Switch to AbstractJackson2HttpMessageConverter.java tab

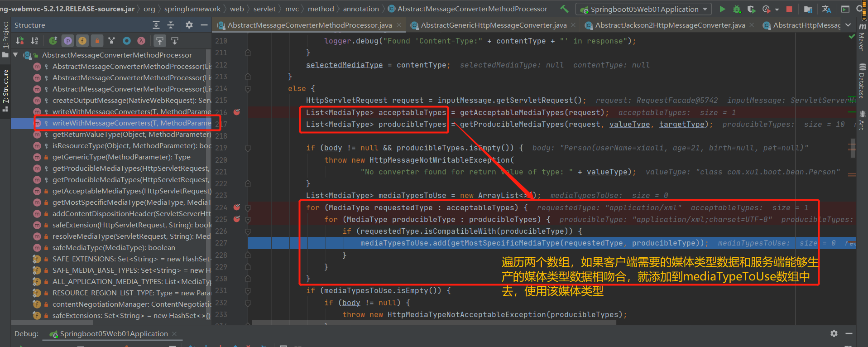tap(670, 25)
